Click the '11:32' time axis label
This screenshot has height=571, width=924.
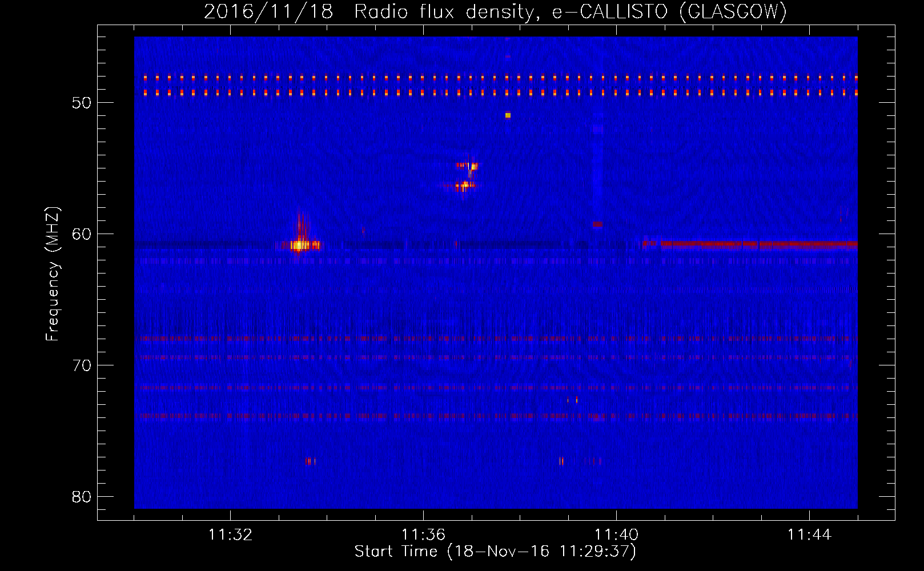(230, 535)
